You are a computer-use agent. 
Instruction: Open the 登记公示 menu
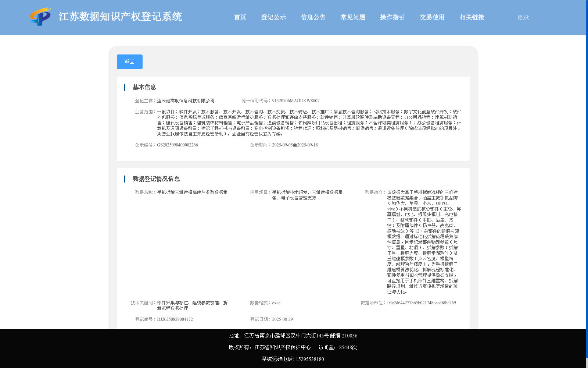(x=273, y=17)
